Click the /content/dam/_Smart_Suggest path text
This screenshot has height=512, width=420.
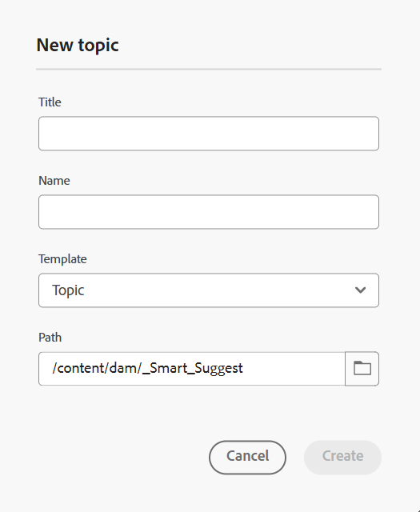click(148, 368)
